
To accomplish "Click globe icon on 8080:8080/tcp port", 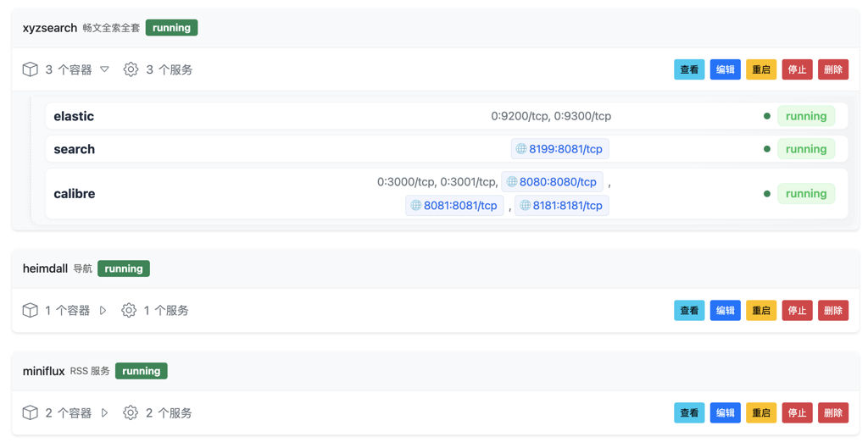I will click(512, 182).
